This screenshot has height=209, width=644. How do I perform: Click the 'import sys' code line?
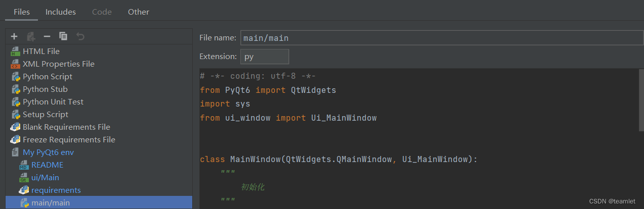[x=225, y=103]
